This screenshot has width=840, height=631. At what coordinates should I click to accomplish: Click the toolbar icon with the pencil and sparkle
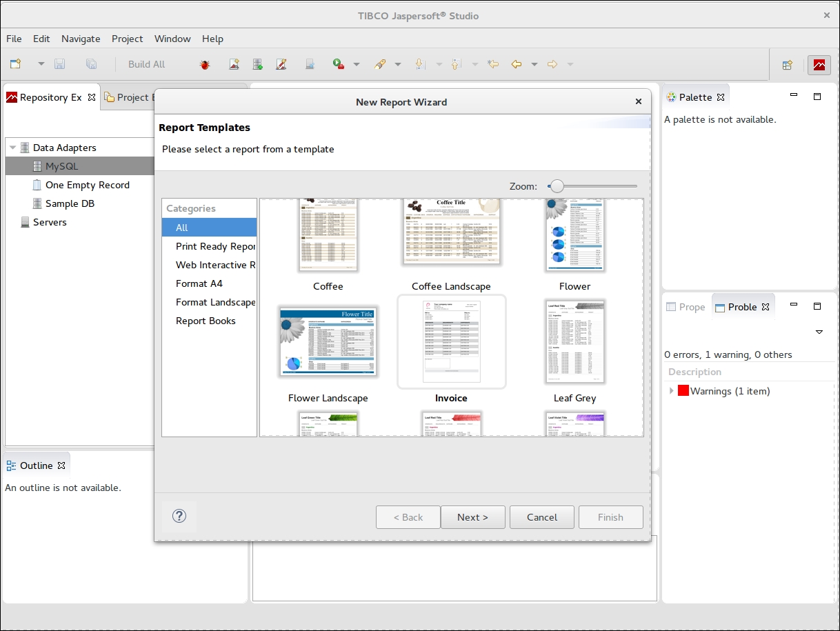(x=281, y=64)
